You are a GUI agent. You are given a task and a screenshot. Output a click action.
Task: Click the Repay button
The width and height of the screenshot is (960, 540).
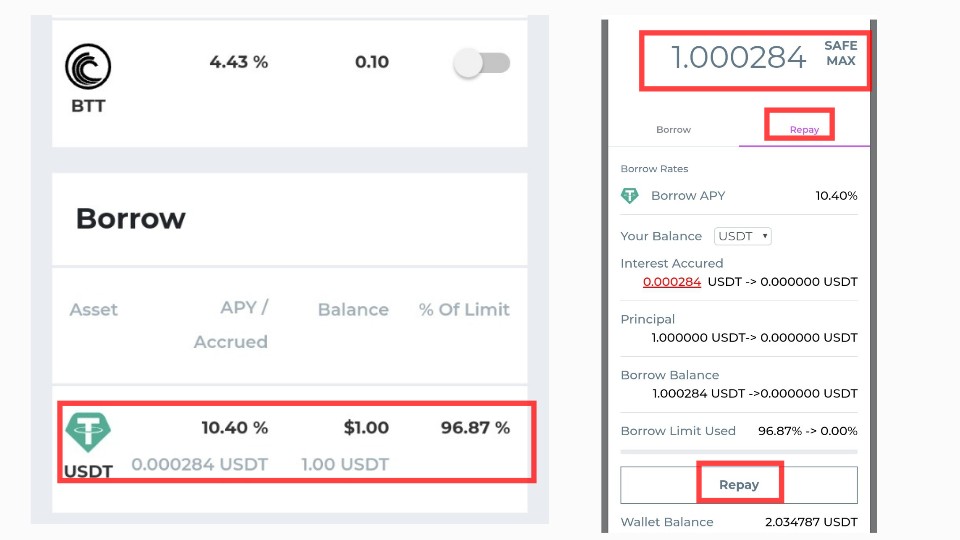[738, 485]
